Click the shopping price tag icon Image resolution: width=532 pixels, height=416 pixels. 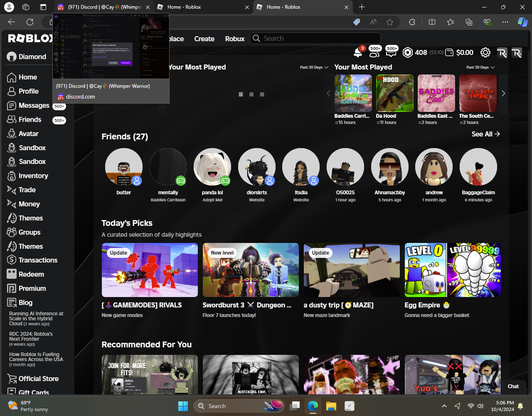tap(357, 22)
